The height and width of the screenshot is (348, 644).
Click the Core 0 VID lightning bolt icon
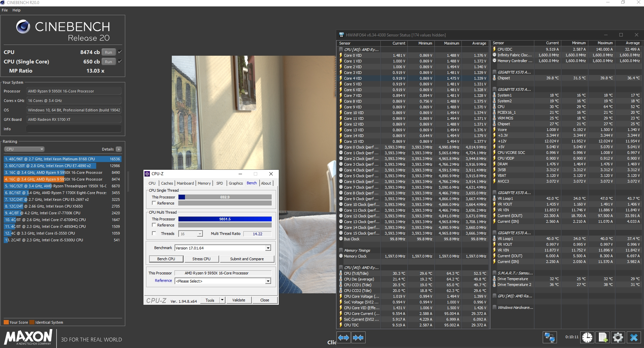[x=341, y=55]
